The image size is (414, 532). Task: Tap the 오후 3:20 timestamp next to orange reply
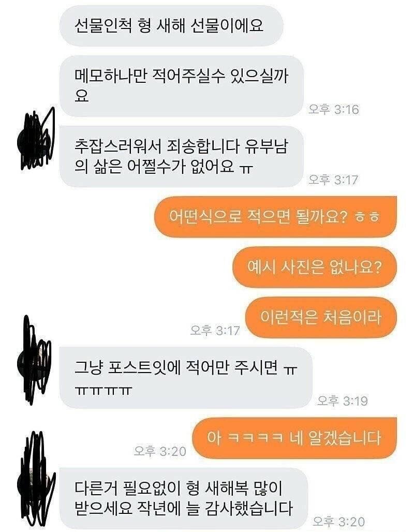[x=160, y=451]
